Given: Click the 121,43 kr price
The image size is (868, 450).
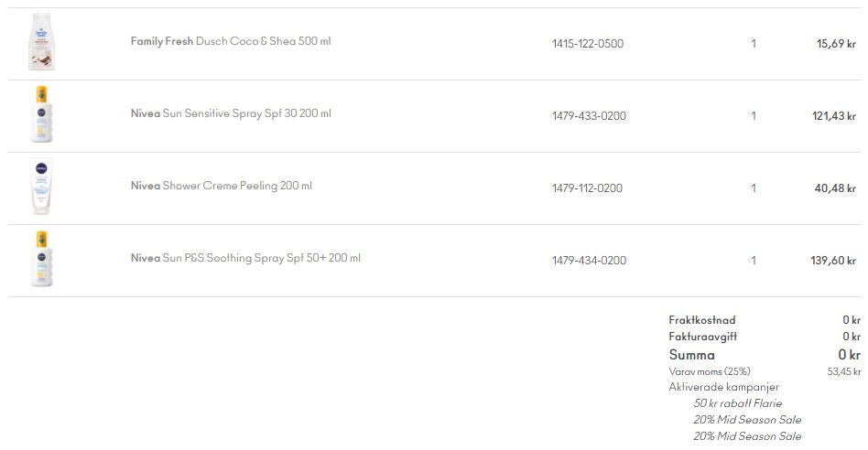Looking at the screenshot, I should tap(834, 116).
